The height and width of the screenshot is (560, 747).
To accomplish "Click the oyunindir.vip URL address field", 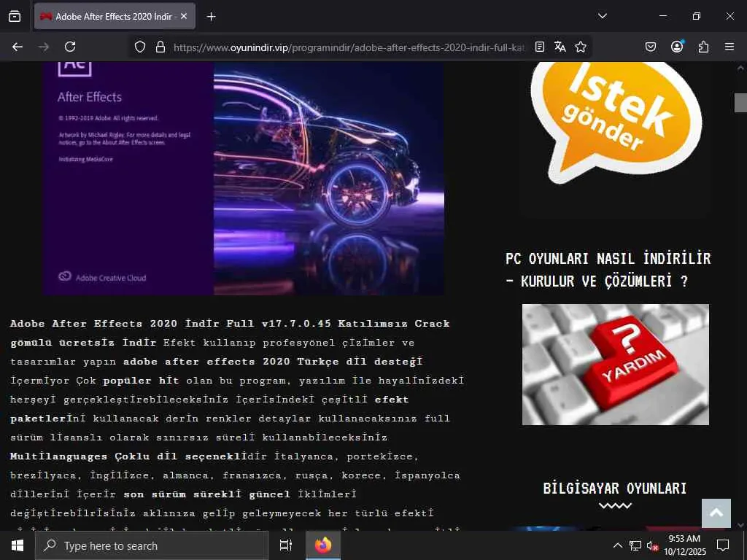I will tap(349, 47).
